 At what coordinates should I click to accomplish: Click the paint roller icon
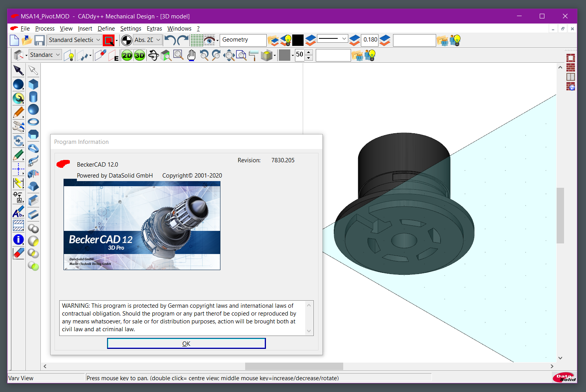(x=253, y=55)
